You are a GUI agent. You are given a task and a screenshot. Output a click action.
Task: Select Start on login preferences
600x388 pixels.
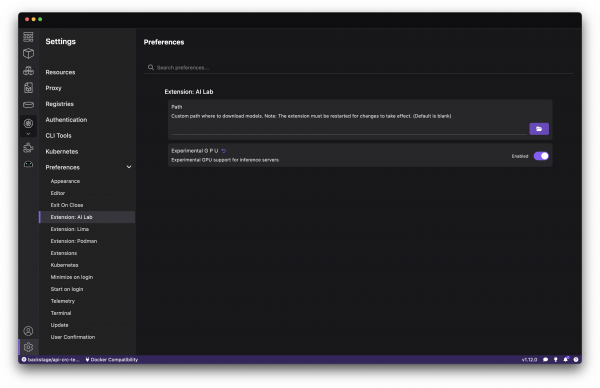(x=67, y=289)
